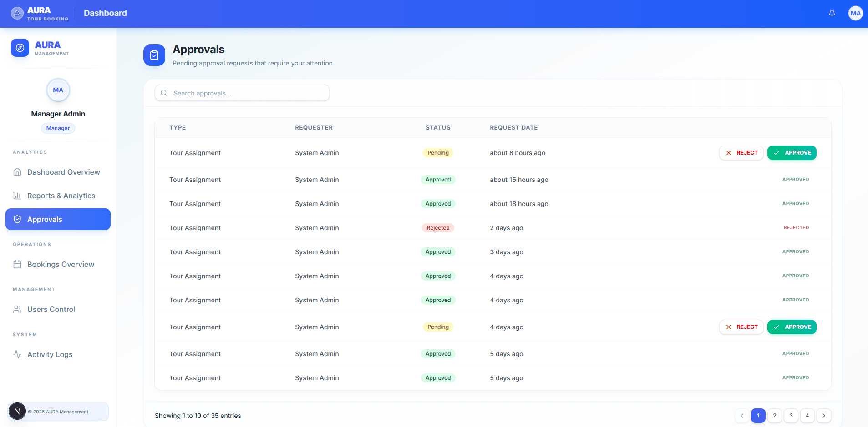Reject the pending request from 4 days ago

(x=741, y=327)
